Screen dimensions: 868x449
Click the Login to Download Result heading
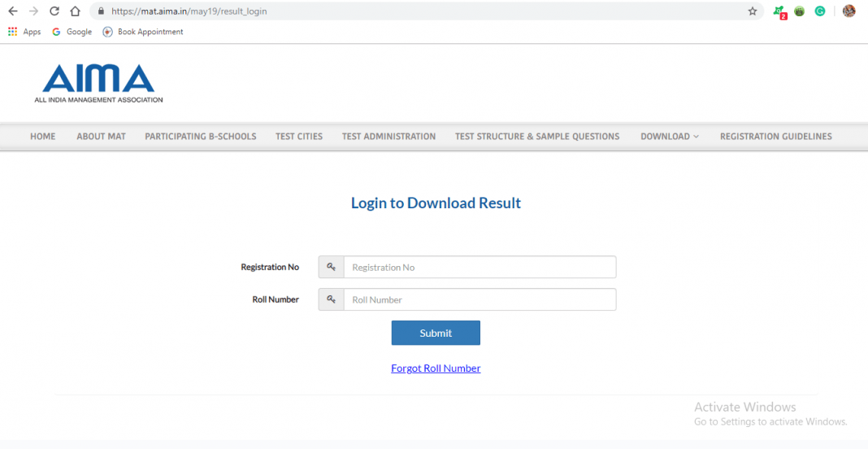[x=436, y=203]
